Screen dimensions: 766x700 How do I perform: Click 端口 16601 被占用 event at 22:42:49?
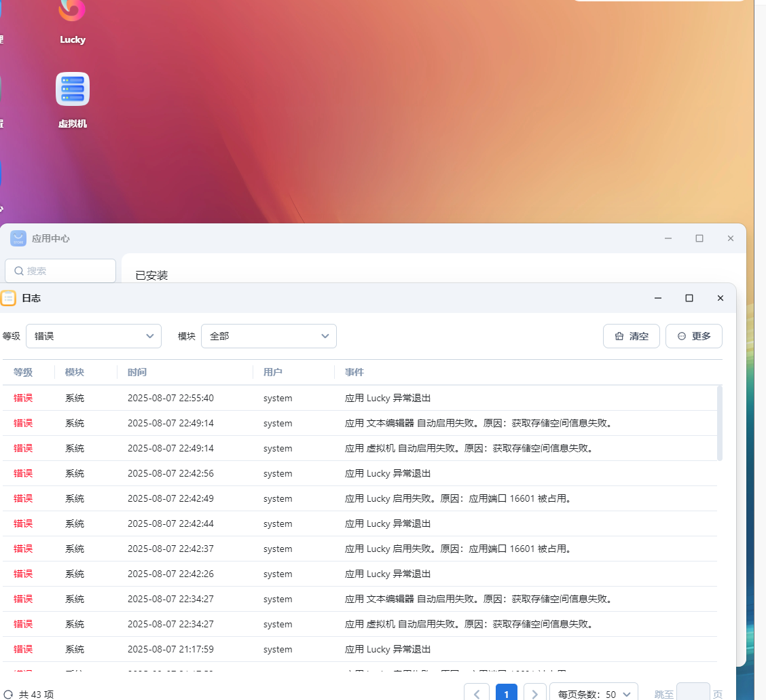pos(459,498)
